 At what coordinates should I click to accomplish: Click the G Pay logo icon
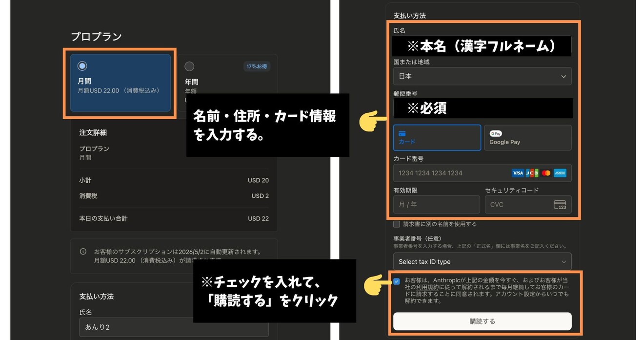click(x=496, y=133)
